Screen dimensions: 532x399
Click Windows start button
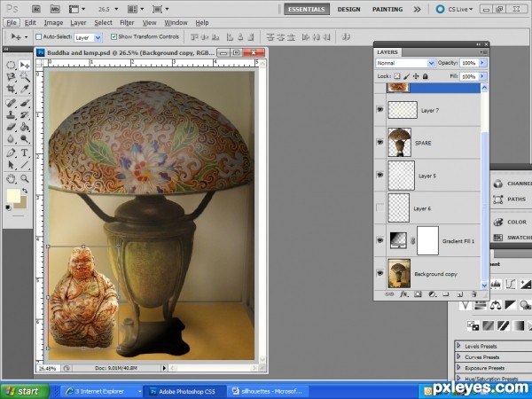pos(25,391)
